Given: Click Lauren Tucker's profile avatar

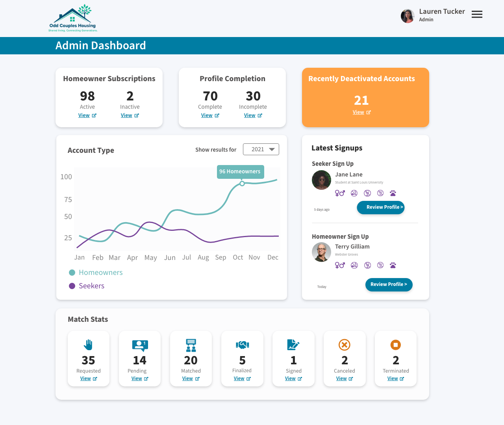Looking at the screenshot, I should 408,16.
